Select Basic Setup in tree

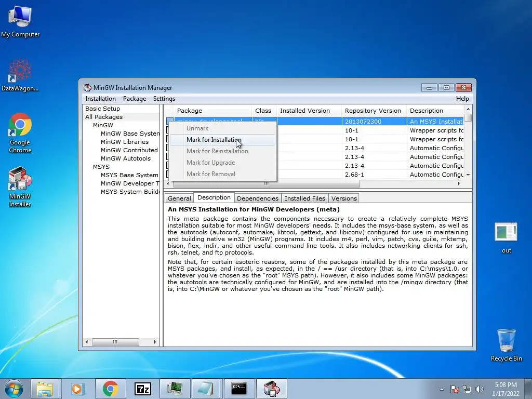pos(102,109)
